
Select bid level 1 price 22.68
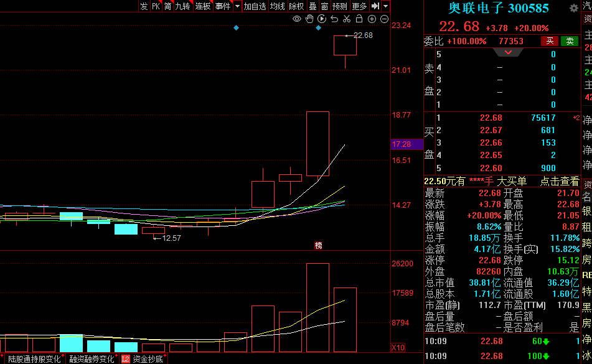tap(491, 118)
